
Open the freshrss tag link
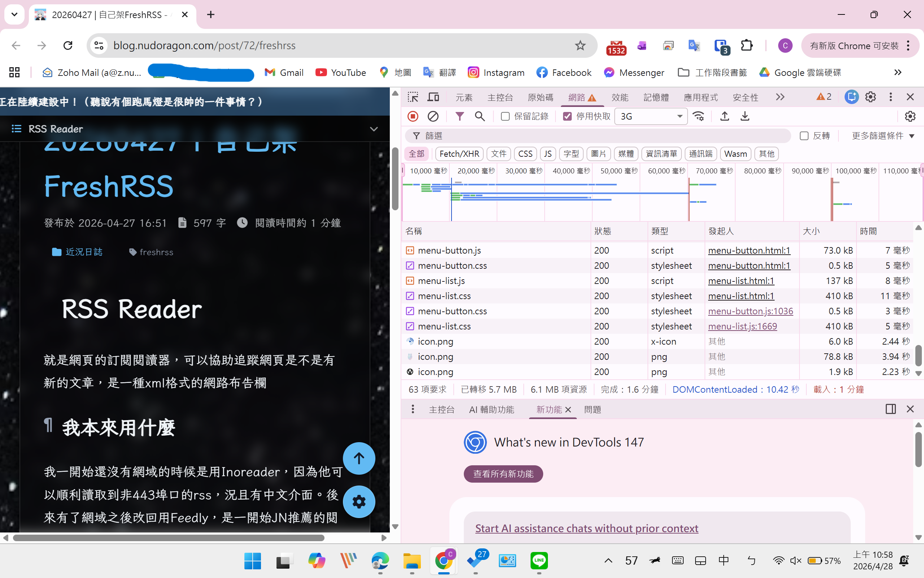[151, 252]
